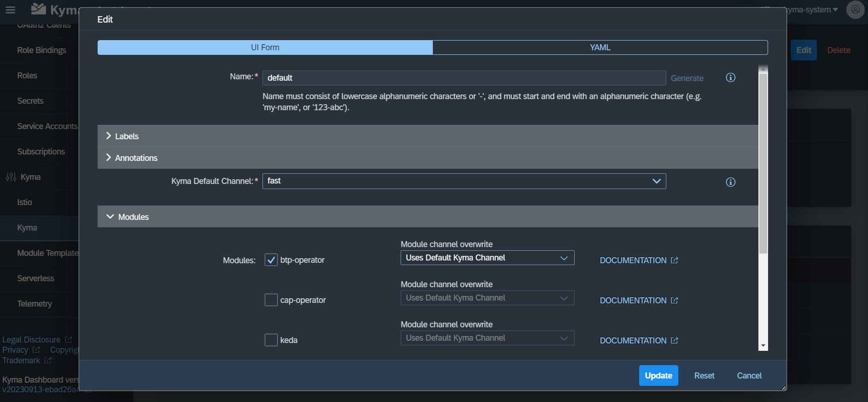The width and height of the screenshot is (868, 402).
Task: Cancel the Edit dialog
Action: [x=749, y=376]
